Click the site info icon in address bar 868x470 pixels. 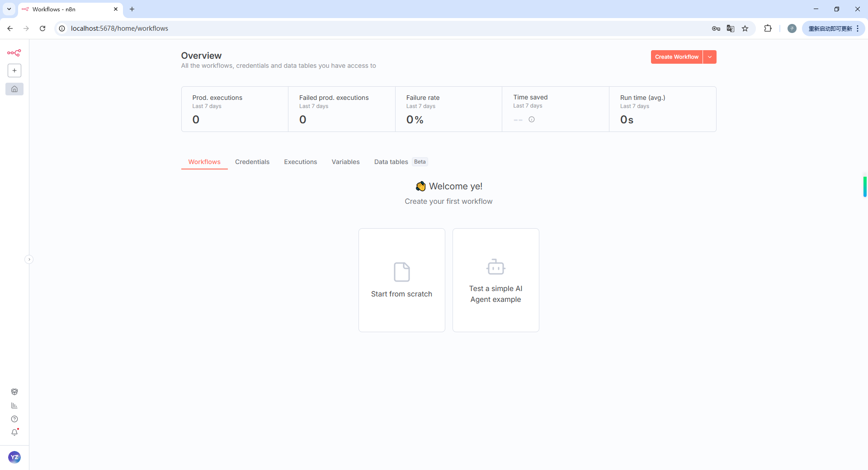click(62, 28)
